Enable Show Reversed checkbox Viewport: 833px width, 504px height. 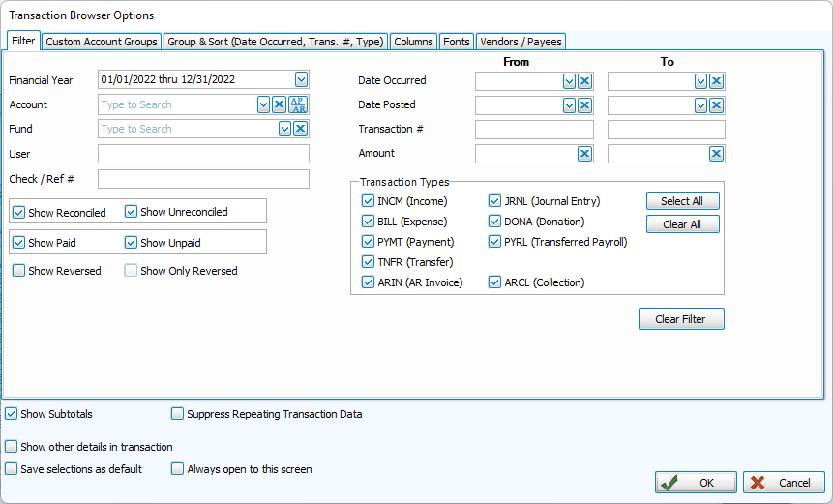click(x=19, y=271)
